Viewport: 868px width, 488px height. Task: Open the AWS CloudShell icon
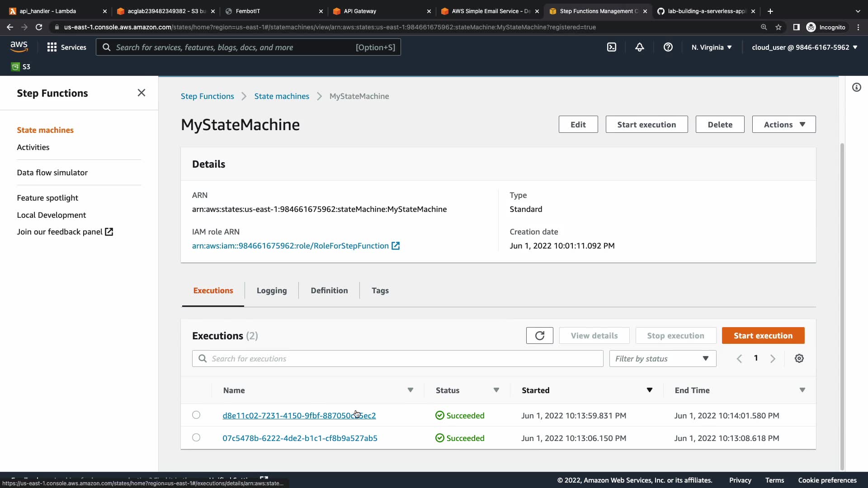click(611, 47)
